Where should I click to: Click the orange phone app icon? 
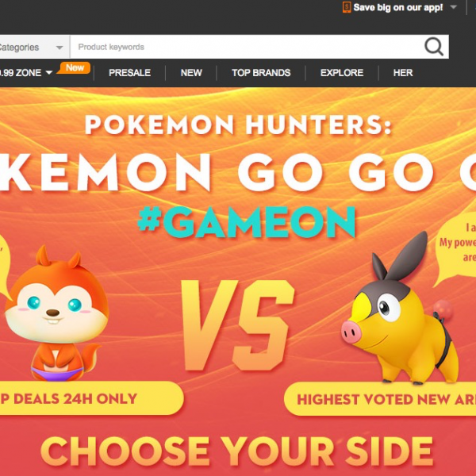pos(347,7)
